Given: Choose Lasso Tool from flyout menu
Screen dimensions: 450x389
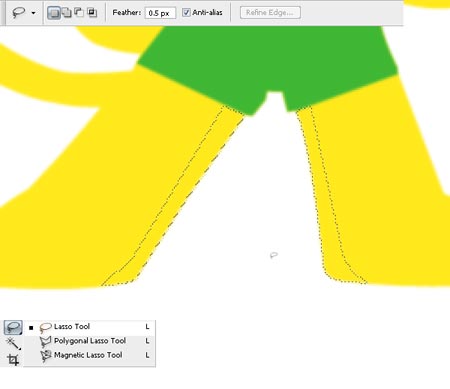Looking at the screenshot, I should pos(89,327).
